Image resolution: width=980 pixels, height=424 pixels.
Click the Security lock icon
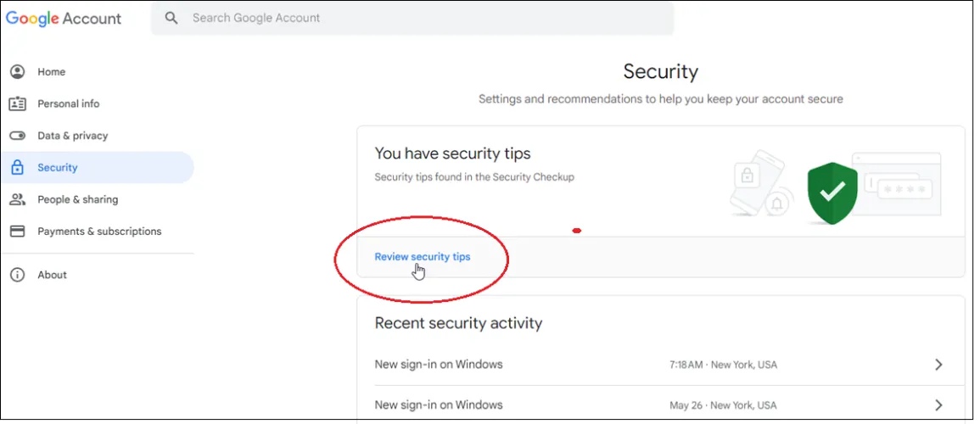17,168
